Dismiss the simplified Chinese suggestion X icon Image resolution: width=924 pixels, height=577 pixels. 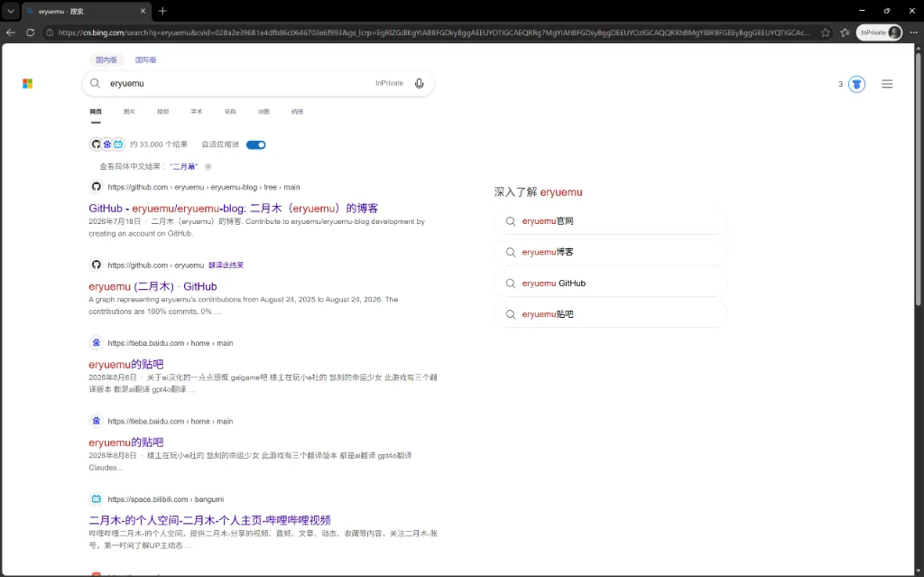[208, 167]
